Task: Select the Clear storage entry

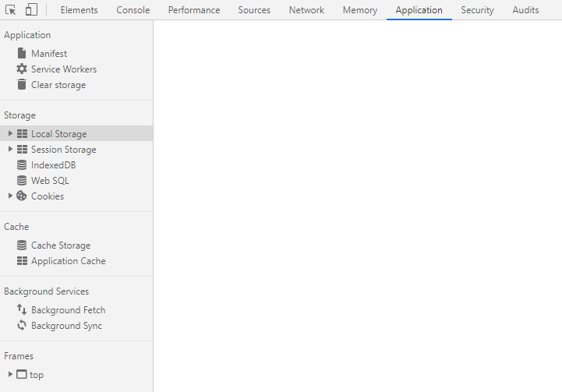Action: tap(58, 85)
